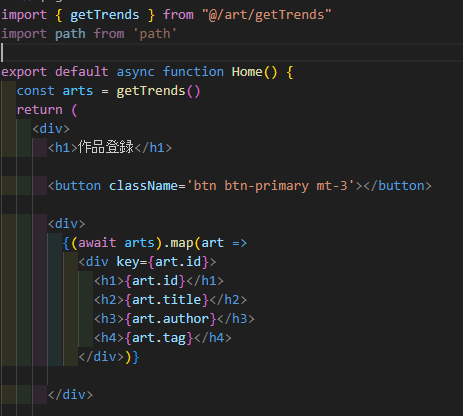Click the 作品登録 heading text

pyautogui.click(x=106, y=147)
